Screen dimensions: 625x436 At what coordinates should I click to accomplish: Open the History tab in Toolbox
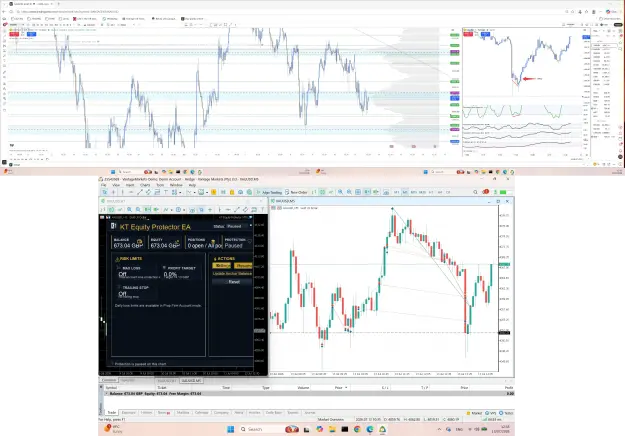coord(146,412)
